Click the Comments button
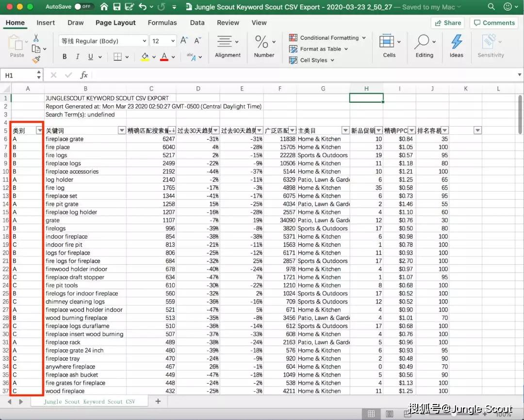This screenshot has height=420, width=524. pos(494,23)
